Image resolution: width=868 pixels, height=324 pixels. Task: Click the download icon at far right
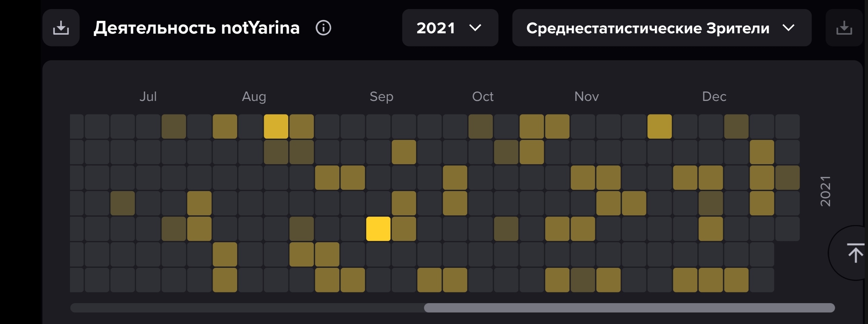pyautogui.click(x=844, y=28)
